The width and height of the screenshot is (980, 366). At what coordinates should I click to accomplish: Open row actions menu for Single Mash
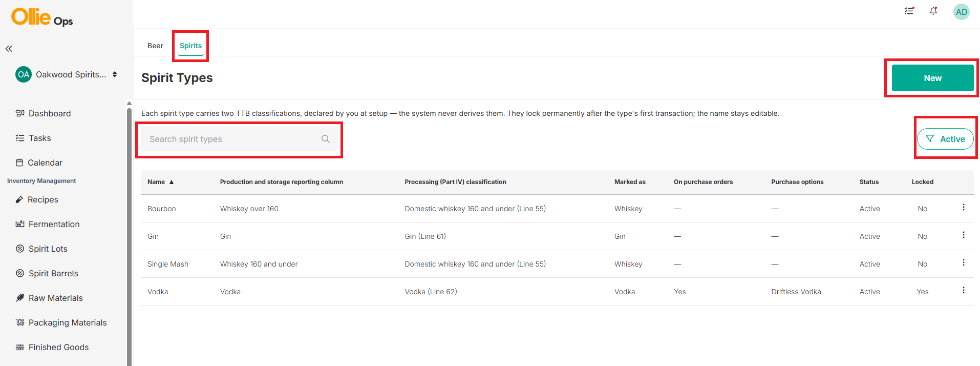(x=964, y=262)
